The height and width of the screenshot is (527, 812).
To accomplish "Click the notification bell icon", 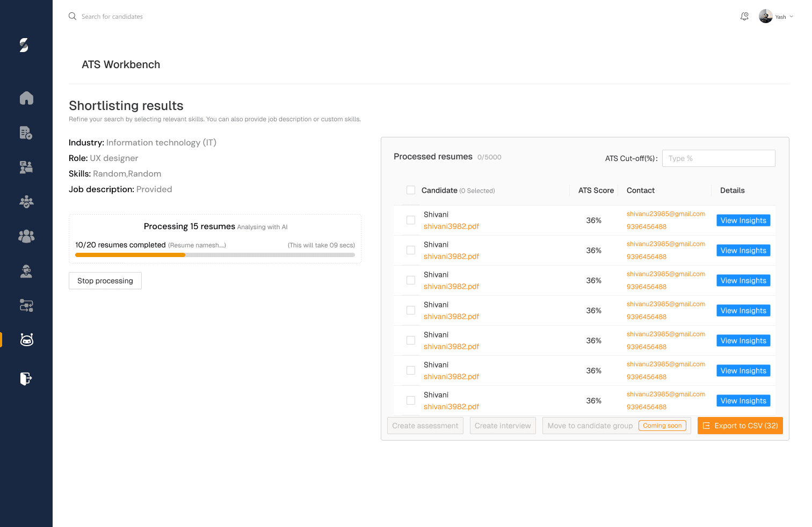I will [x=744, y=17].
